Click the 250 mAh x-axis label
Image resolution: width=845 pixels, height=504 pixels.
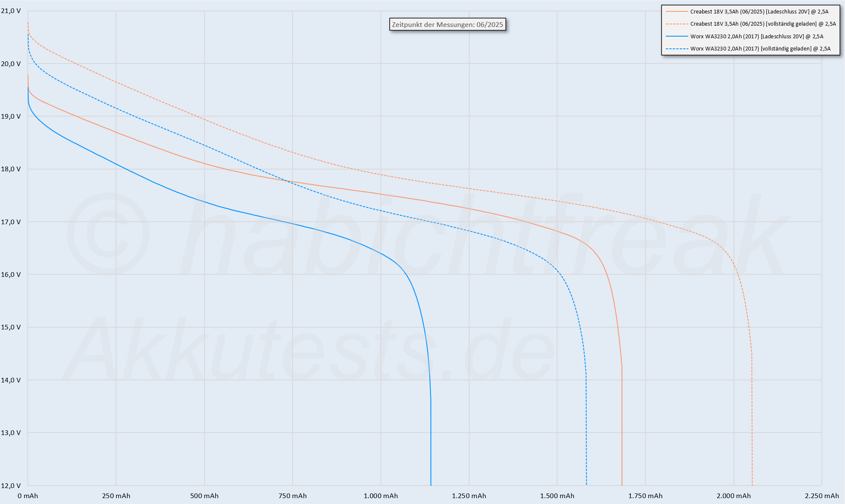click(x=116, y=496)
